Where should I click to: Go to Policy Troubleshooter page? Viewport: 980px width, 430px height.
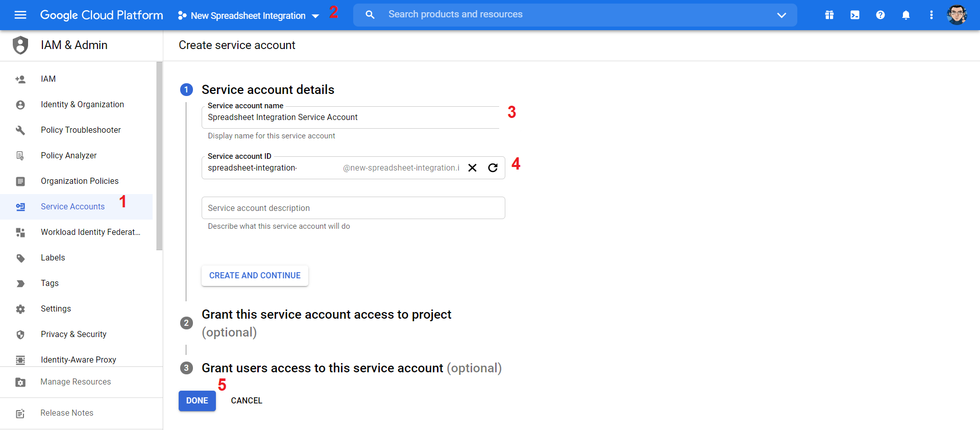pos(81,130)
